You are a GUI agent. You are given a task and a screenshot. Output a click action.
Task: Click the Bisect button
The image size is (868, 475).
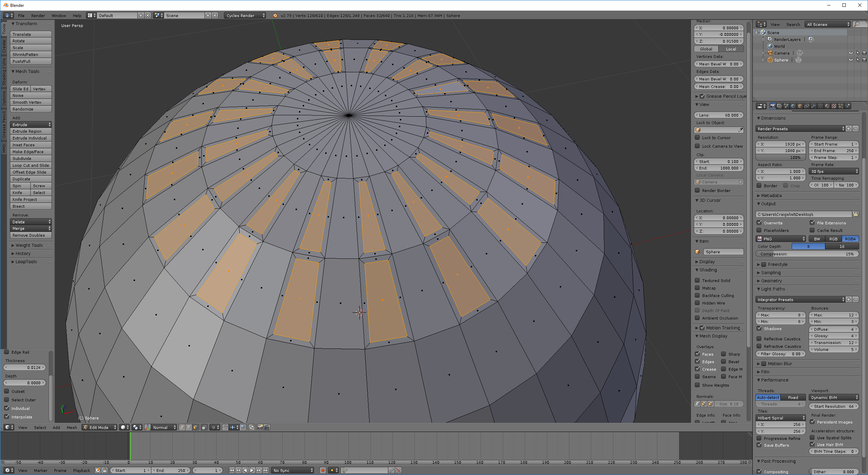coord(31,206)
